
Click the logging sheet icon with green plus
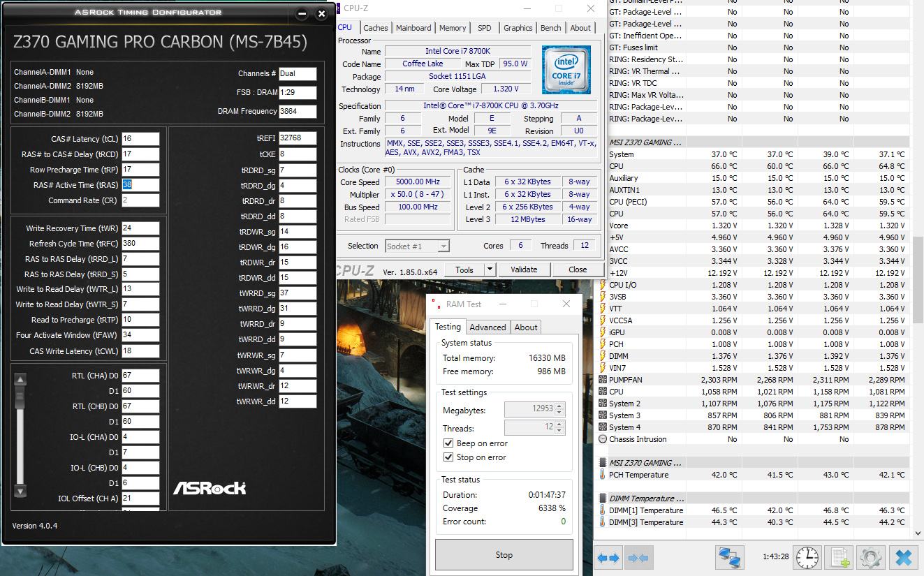[839, 558]
